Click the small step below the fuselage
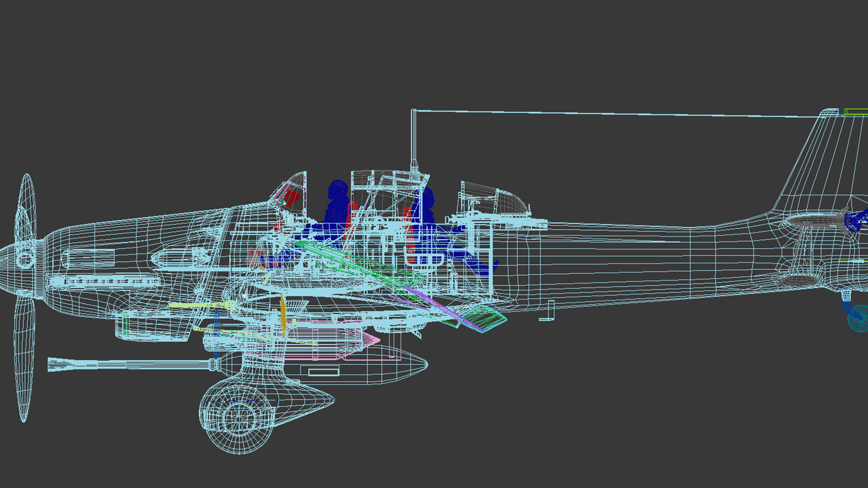 [548, 313]
